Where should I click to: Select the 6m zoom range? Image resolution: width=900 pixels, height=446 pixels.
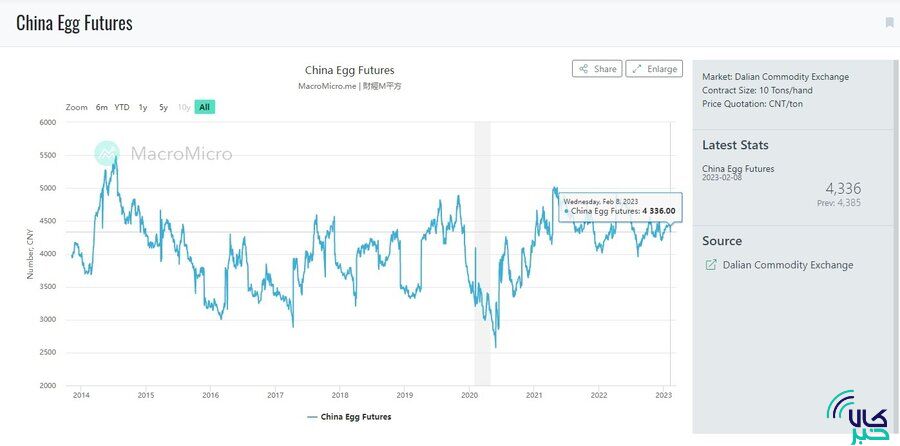click(102, 107)
